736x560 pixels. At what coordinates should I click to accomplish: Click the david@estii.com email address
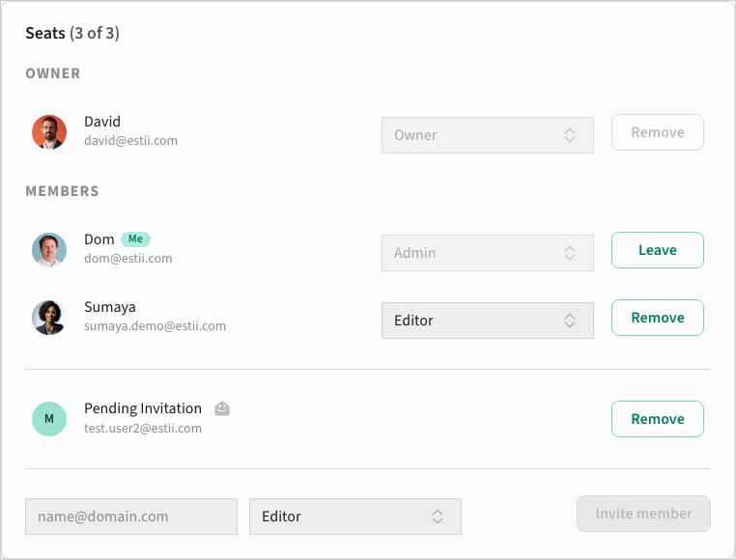tap(130, 141)
